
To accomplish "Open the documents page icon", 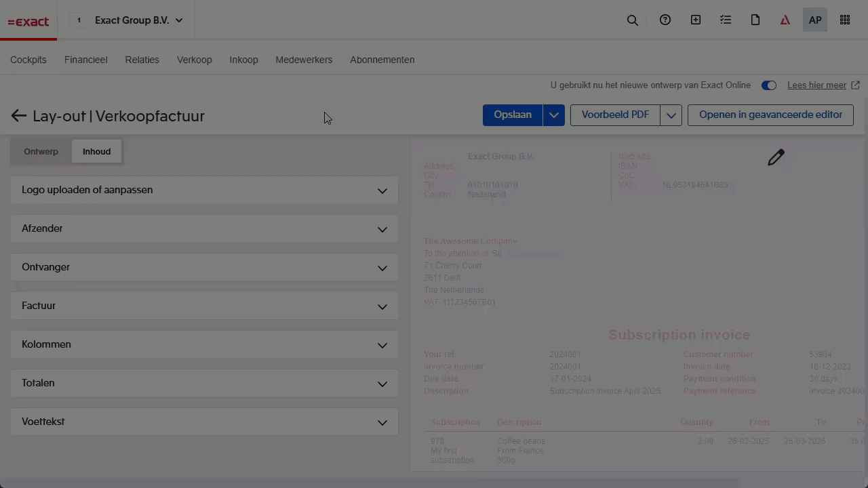I will [x=755, y=20].
